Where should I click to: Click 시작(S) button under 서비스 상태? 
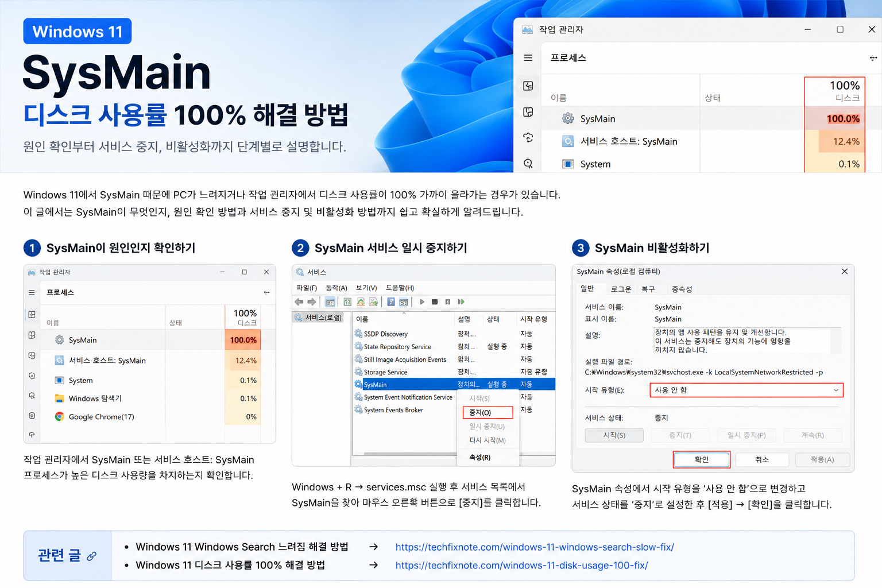click(x=614, y=435)
